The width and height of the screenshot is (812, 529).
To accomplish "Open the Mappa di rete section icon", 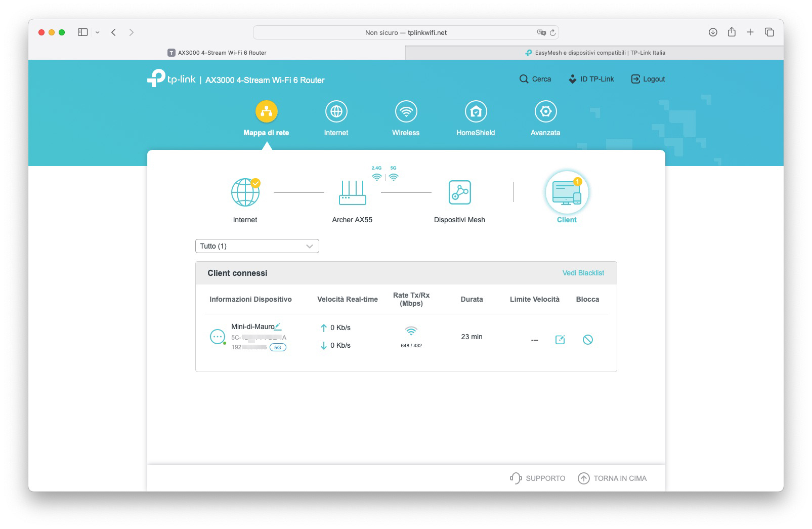I will click(x=266, y=111).
